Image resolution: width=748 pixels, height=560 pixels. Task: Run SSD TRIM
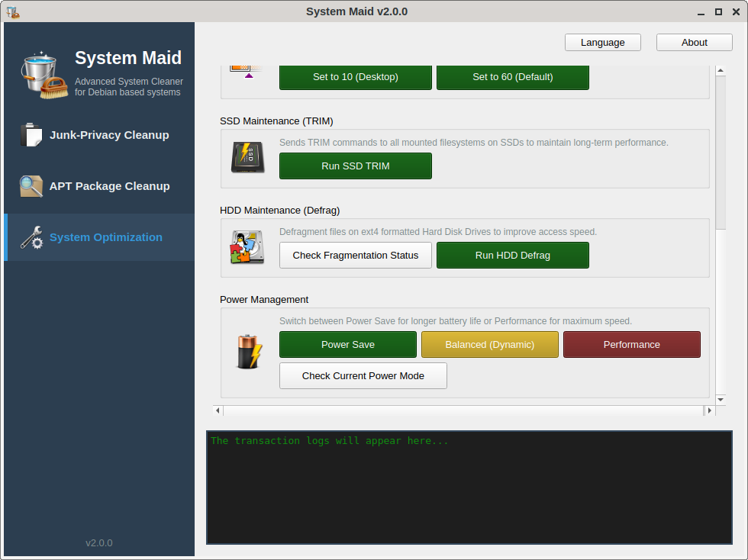pos(355,166)
